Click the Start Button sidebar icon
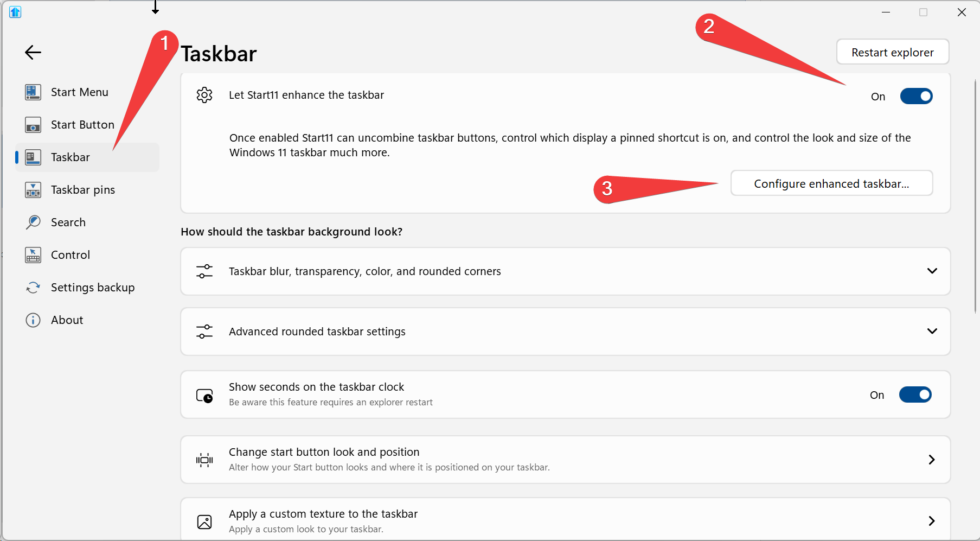This screenshot has height=541, width=980. [x=33, y=125]
